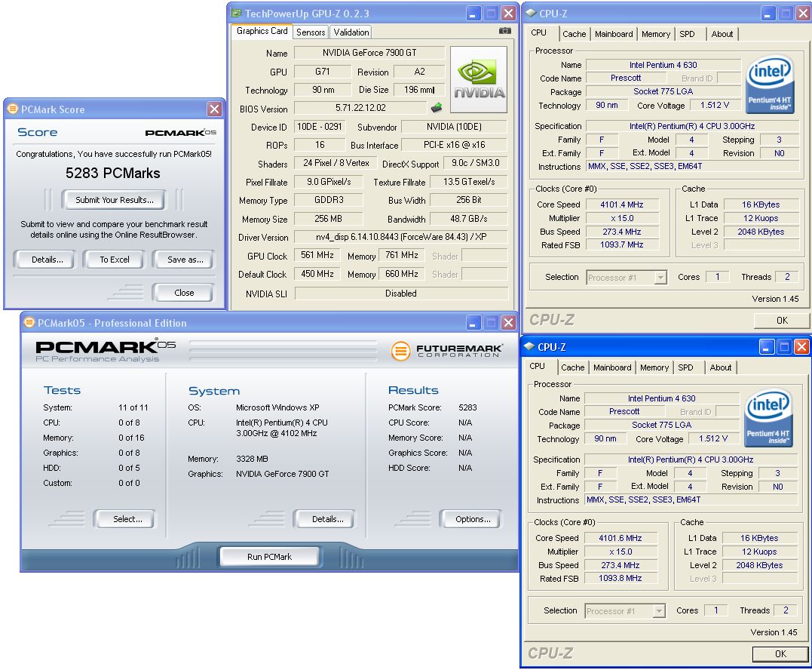Click OK in the upper CPU-Z window
Image resolution: width=812 pixels, height=670 pixels.
coord(782,321)
